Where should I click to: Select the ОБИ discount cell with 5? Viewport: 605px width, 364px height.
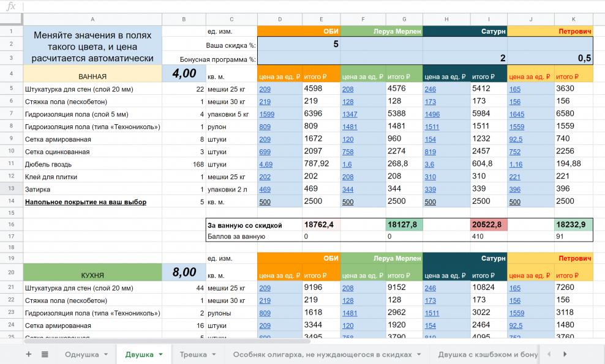click(298, 44)
